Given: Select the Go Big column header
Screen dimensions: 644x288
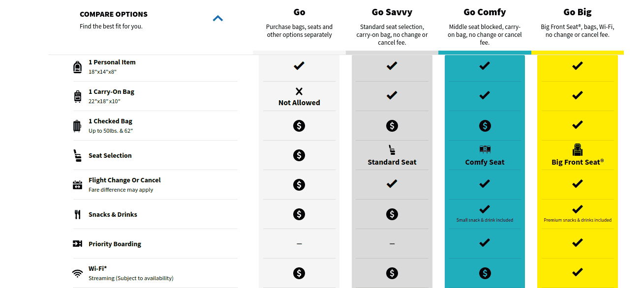Looking at the screenshot, I should pos(577,11).
